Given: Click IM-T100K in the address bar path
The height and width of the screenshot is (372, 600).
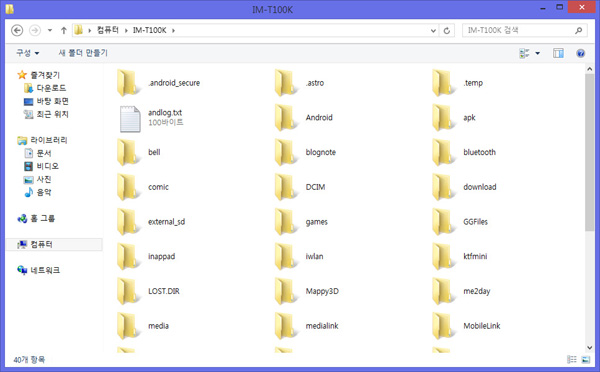Looking at the screenshot, I should tap(150, 30).
